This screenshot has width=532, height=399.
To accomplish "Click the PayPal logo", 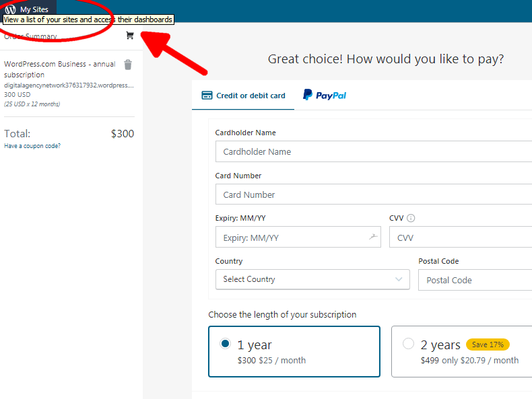I will click(x=325, y=96).
